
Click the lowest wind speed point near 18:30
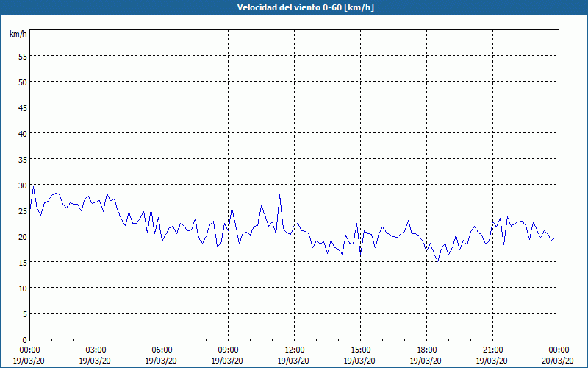[x=437, y=262]
